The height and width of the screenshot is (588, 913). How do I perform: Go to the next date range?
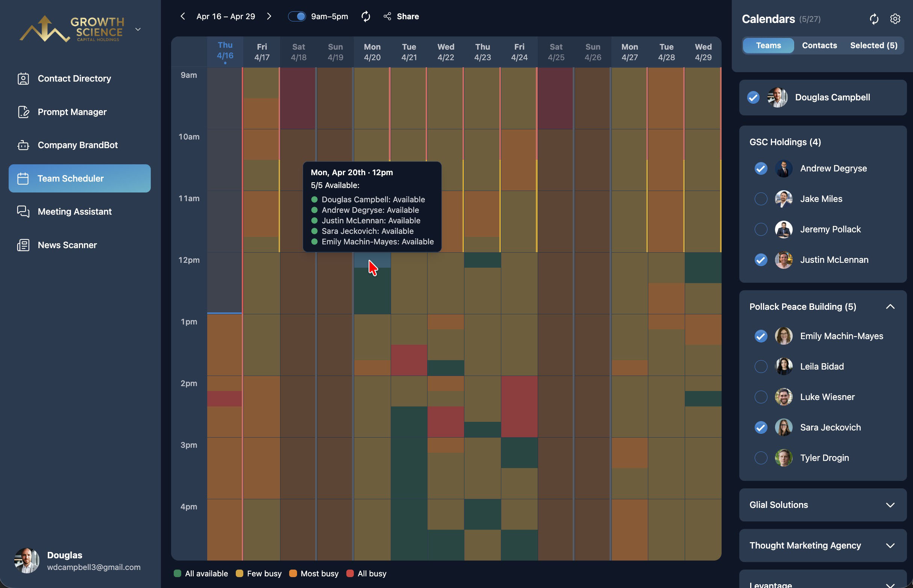pyautogui.click(x=269, y=17)
